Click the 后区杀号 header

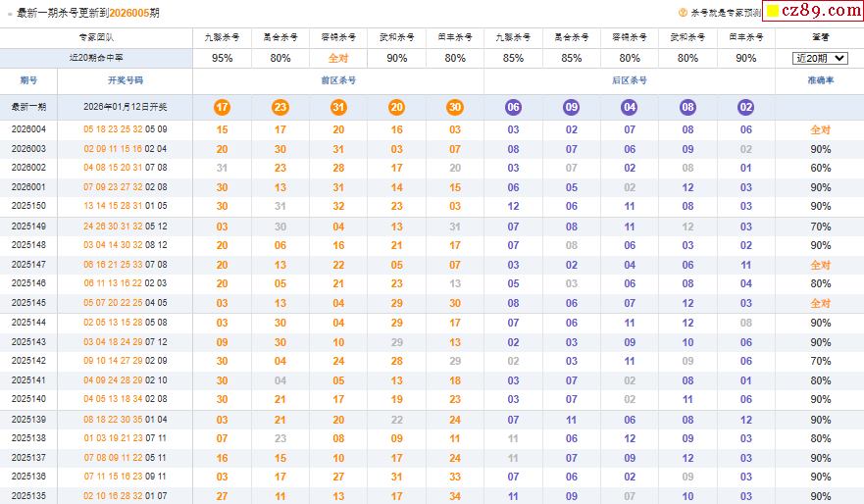point(630,80)
